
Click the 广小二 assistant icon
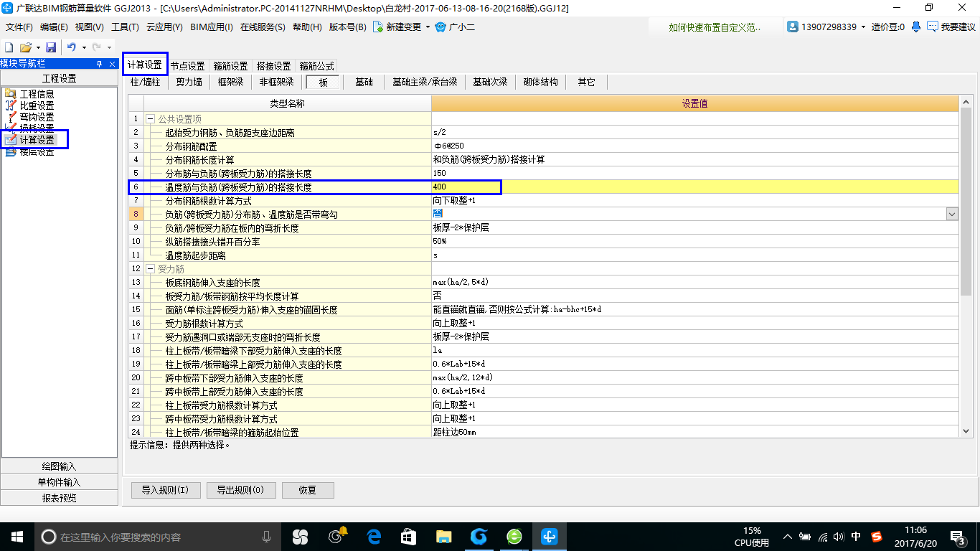click(x=440, y=27)
